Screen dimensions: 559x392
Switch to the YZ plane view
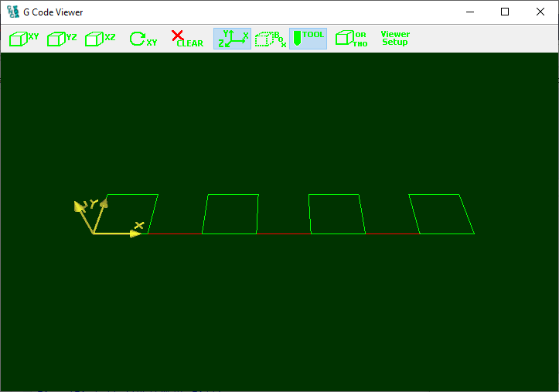click(62, 39)
